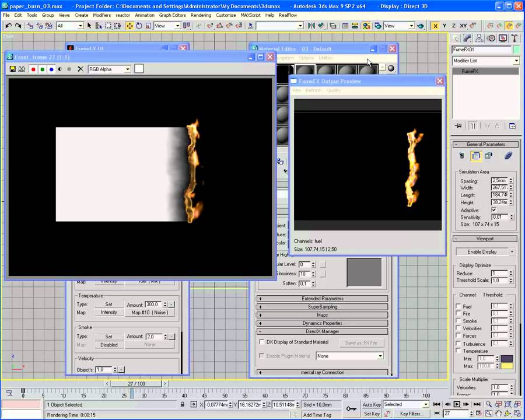This screenshot has width=525, height=420.
Task: Toggle red channel in render window
Action: (33, 69)
